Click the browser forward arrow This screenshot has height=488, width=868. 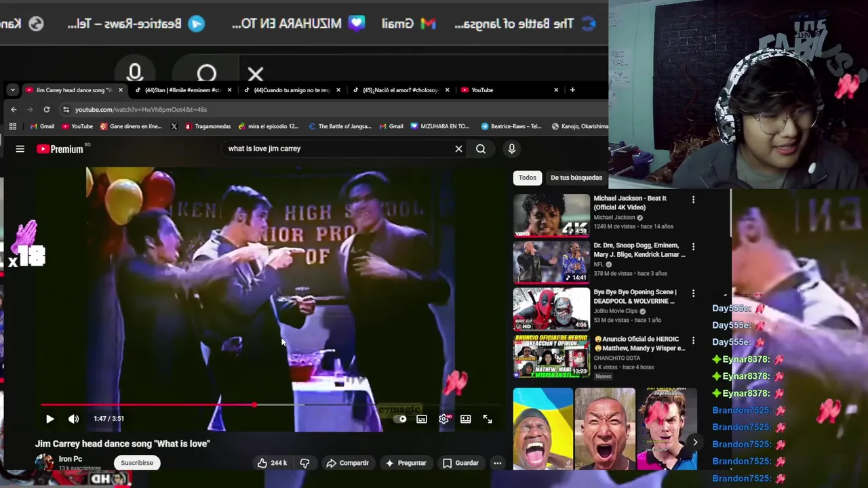pyautogui.click(x=30, y=109)
